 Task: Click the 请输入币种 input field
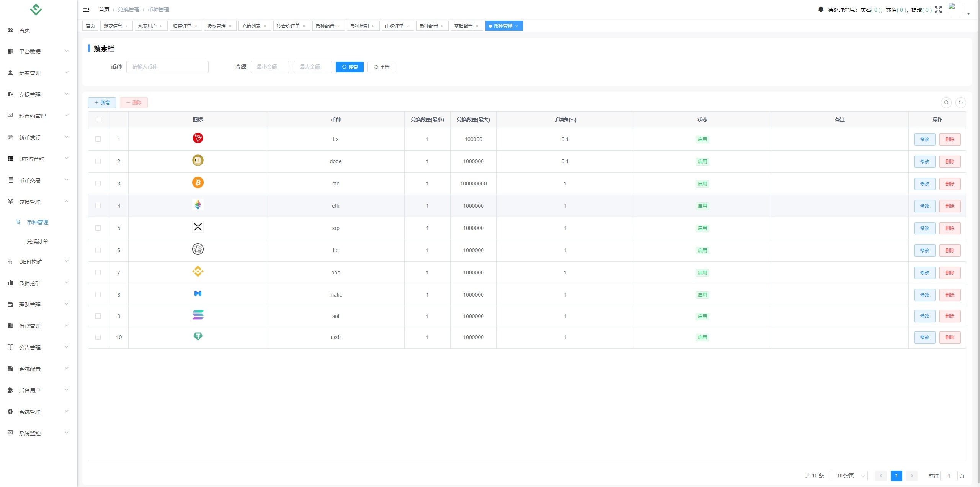(167, 67)
